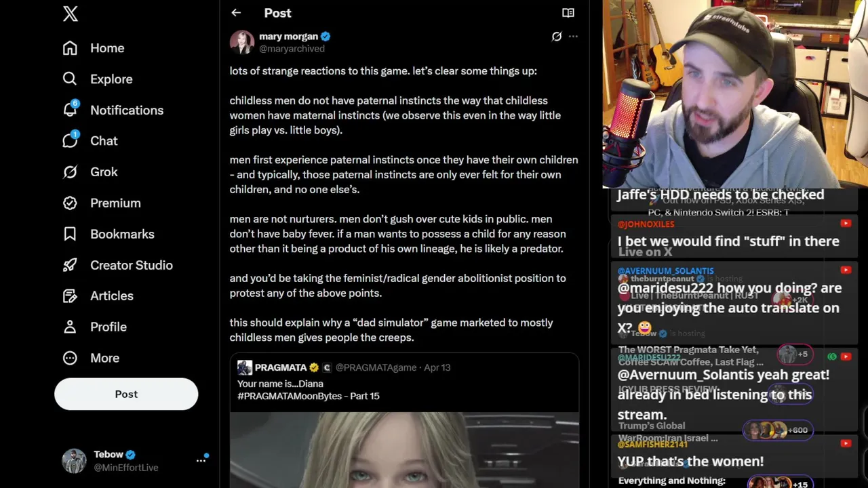The height and width of the screenshot is (488, 868).
Task: Select Bookmarks label in navigation
Action: (x=122, y=234)
